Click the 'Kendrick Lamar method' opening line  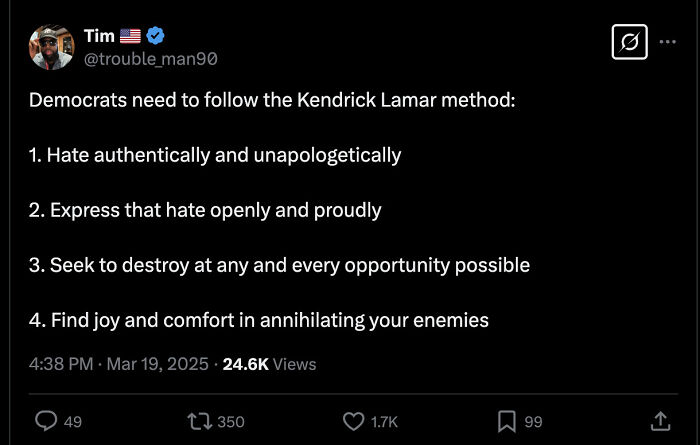pos(272,101)
